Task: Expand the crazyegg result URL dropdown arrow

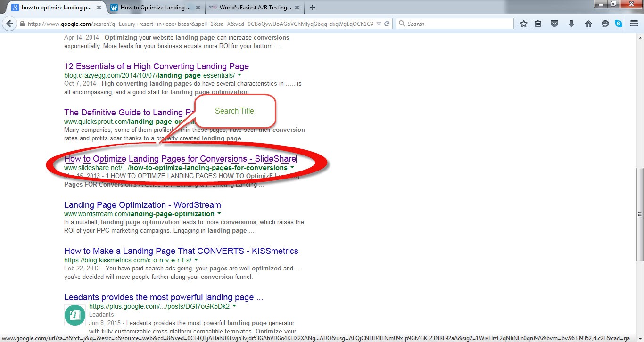Action: point(239,75)
